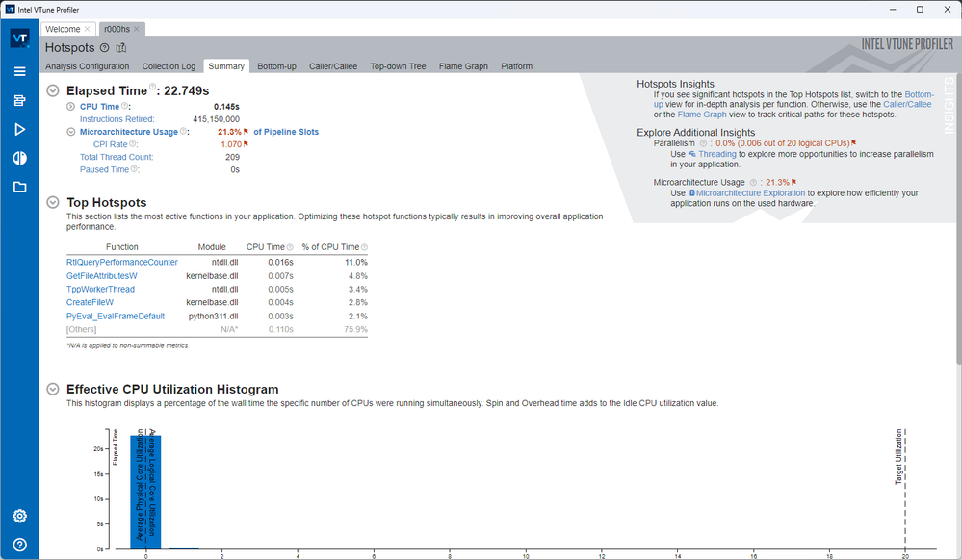Click the tour icon next to Hotspots
The image size is (962, 560).
(x=121, y=48)
